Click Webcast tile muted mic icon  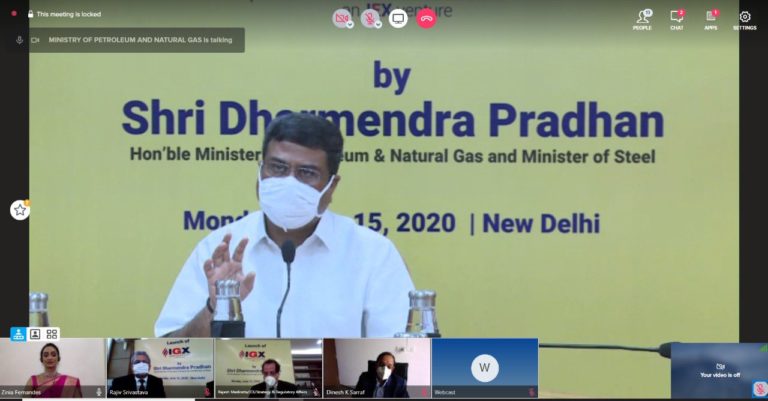(531, 392)
